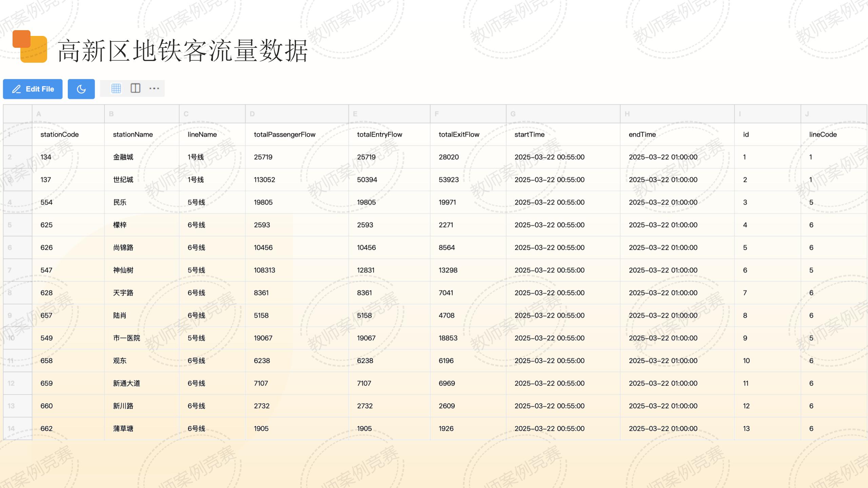Select column A header
The height and width of the screenshot is (488, 868).
click(68, 114)
